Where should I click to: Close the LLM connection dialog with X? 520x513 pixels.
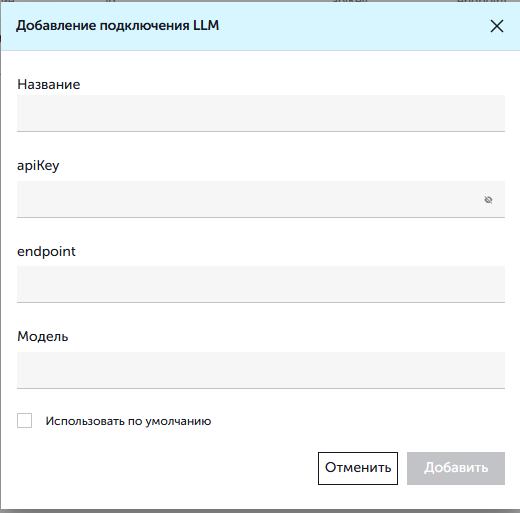click(x=497, y=26)
